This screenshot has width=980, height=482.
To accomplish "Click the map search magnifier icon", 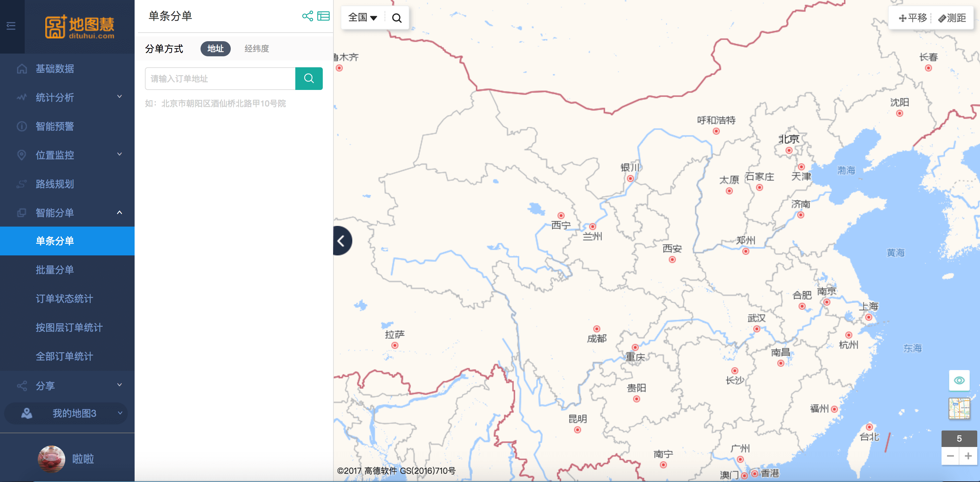I will (397, 18).
